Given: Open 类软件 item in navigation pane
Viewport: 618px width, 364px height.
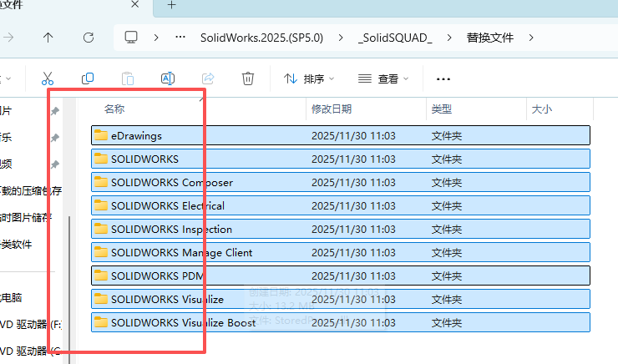Looking at the screenshot, I should click(x=16, y=245).
